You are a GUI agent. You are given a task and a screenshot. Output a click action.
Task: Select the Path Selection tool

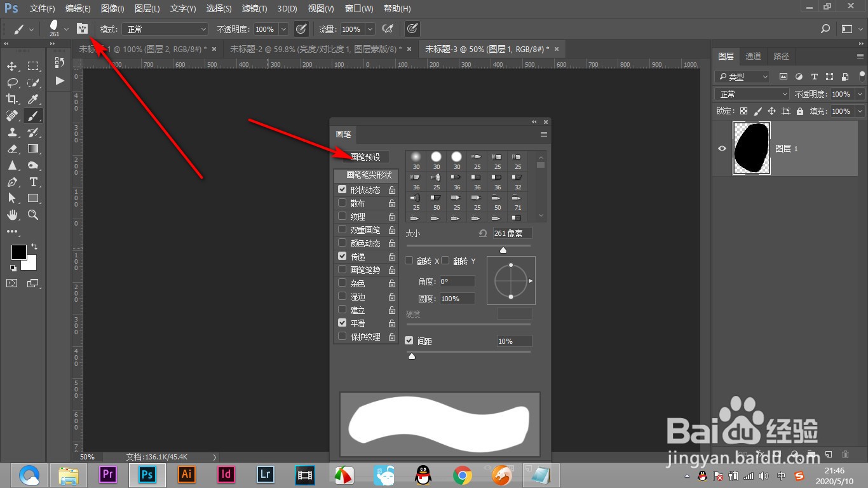click(x=12, y=198)
